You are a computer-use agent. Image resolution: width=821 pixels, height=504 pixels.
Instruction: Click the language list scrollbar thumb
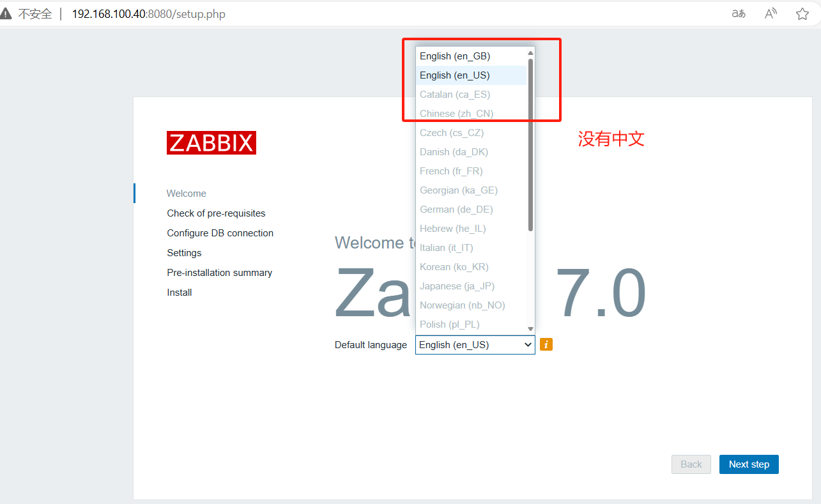pyautogui.click(x=530, y=144)
